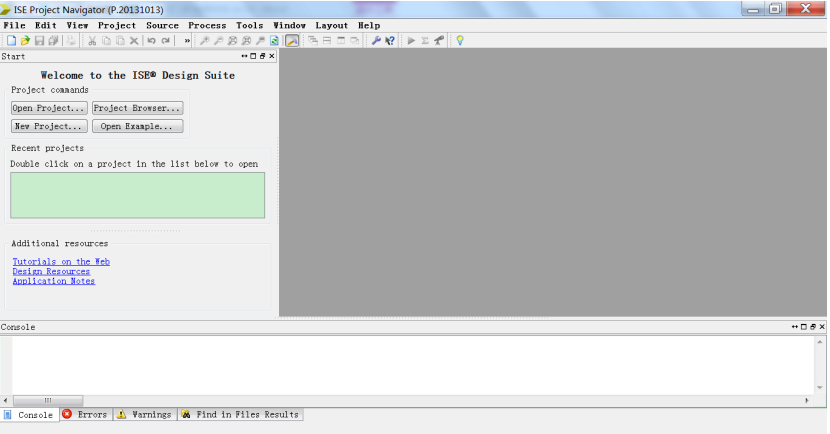Click the Open folder toolbar icon
The height and width of the screenshot is (434, 830).
(25, 41)
